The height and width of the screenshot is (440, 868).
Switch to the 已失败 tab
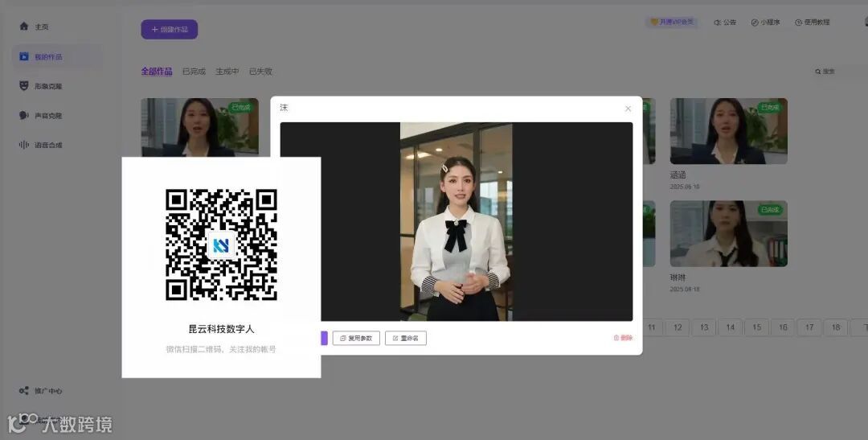point(260,72)
